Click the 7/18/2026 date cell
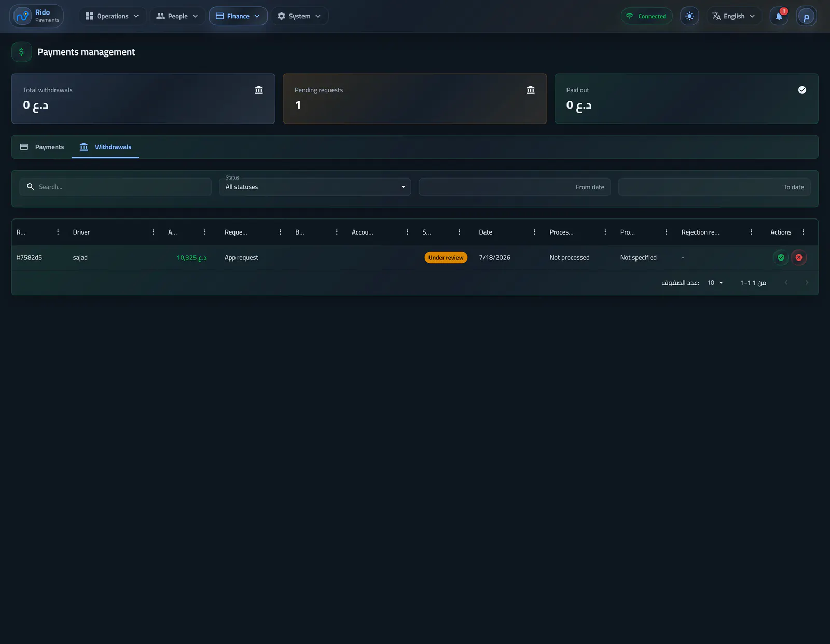This screenshot has height=644, width=830. (494, 257)
